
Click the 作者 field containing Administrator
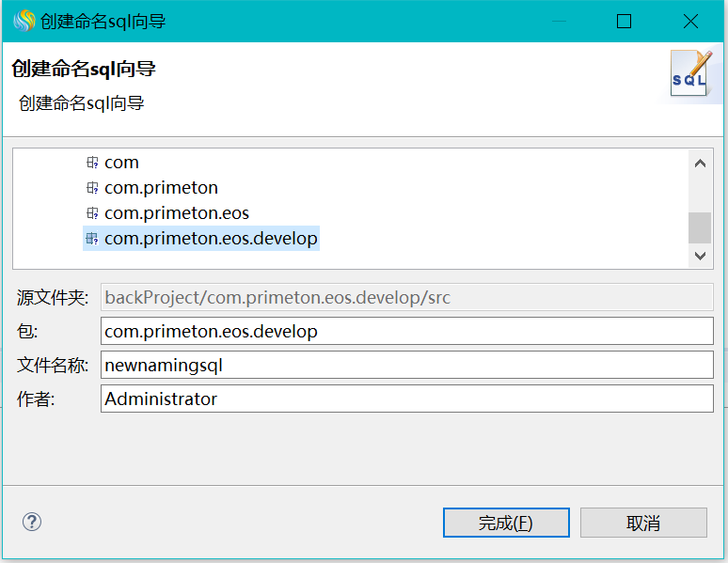point(406,399)
